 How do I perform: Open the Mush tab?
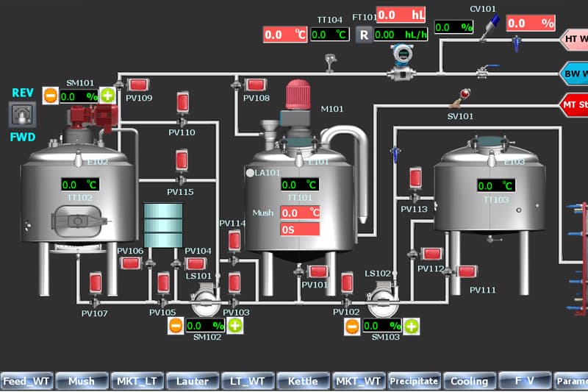pos(82,381)
